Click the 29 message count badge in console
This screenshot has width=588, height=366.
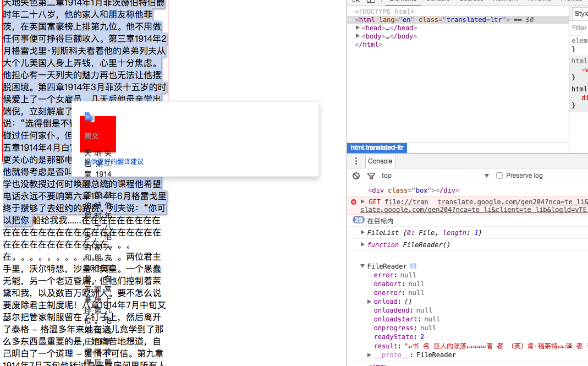358,220
